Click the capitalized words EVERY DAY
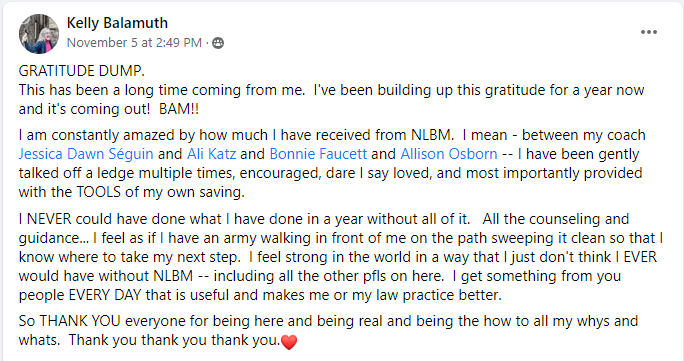The image size is (684, 361). click(x=105, y=295)
